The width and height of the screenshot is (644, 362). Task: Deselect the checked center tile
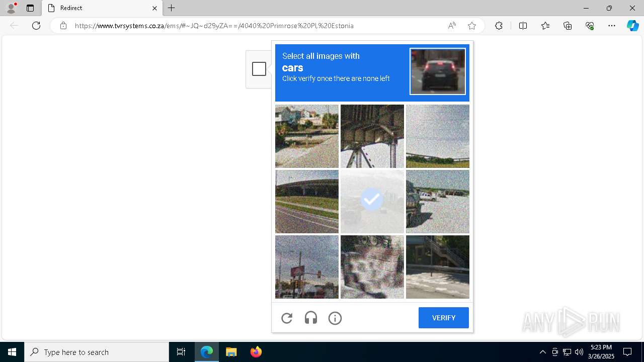pyautogui.click(x=372, y=202)
